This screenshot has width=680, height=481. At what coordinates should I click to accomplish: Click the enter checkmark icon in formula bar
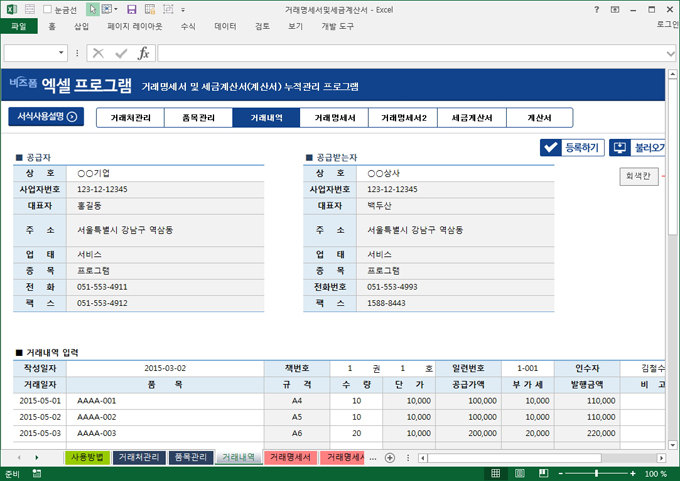pyautogui.click(x=121, y=53)
